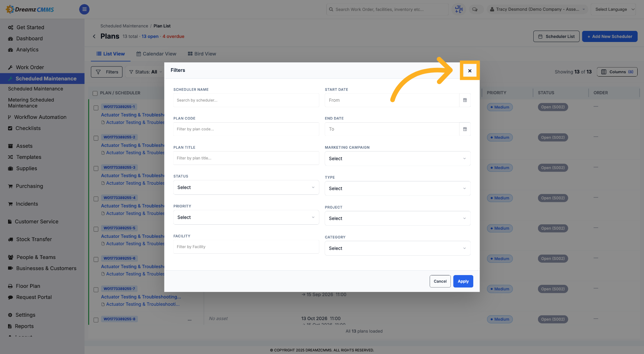Click the Plan Code filter field

[246, 129]
